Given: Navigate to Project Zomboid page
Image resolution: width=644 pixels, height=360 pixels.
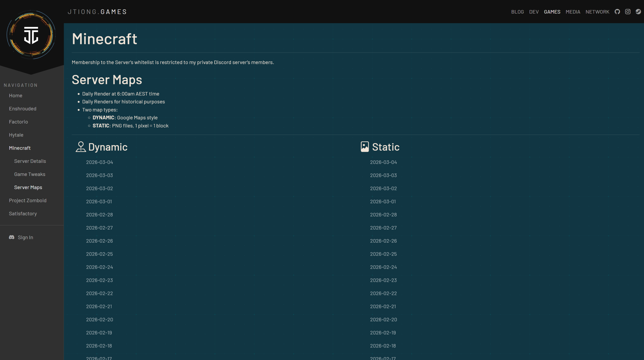Looking at the screenshot, I should pos(28,200).
